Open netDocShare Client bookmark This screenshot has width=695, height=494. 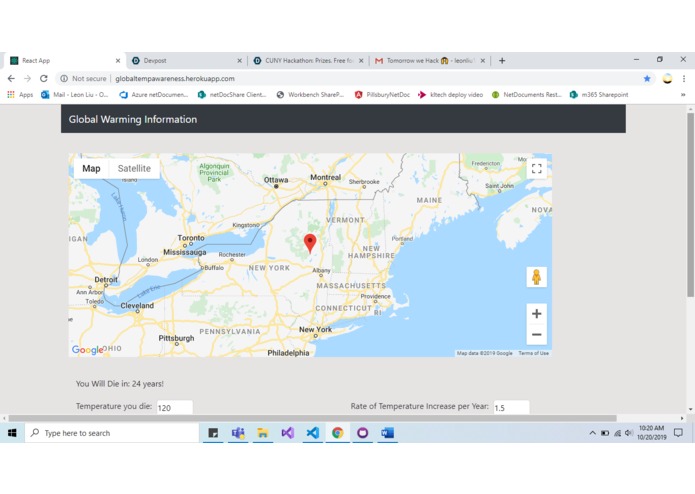(232, 94)
